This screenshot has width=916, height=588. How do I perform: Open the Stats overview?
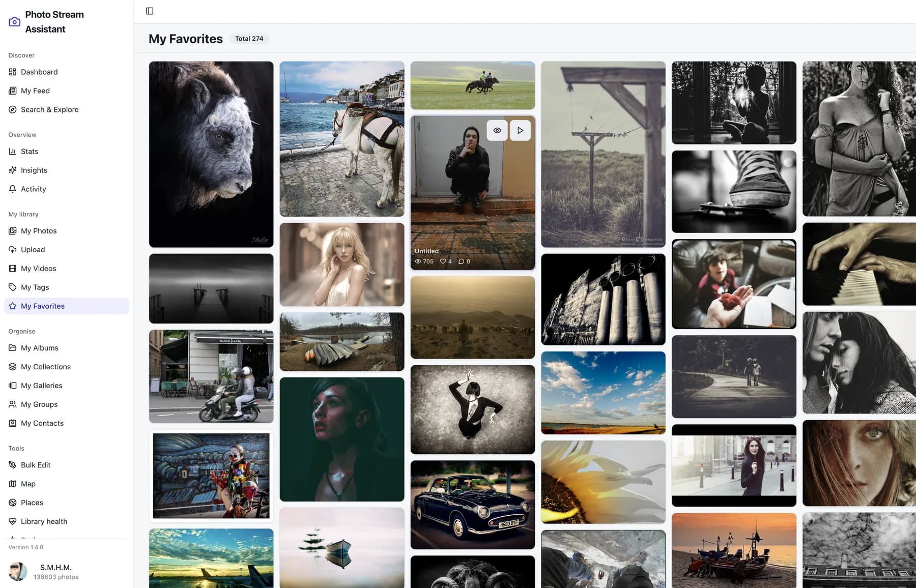click(x=67, y=151)
